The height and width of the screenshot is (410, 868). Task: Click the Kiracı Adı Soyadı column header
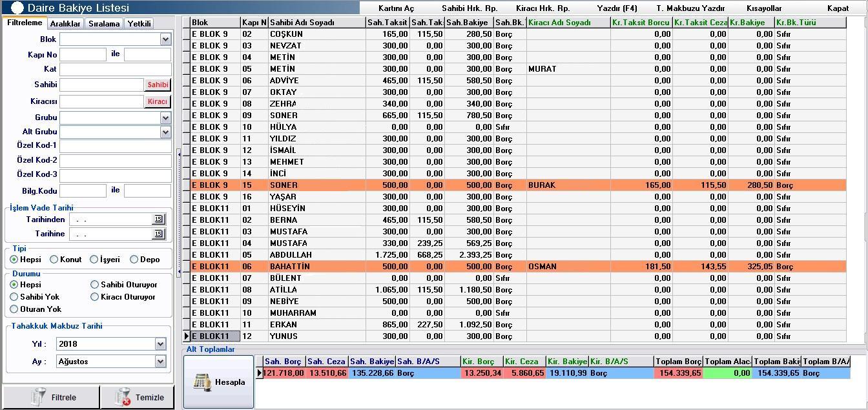tap(568, 23)
